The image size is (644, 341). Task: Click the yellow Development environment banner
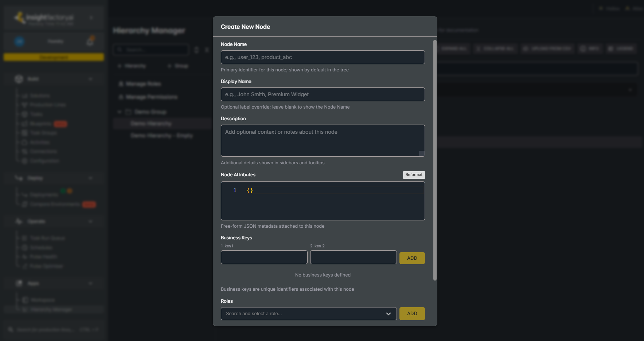point(54,57)
